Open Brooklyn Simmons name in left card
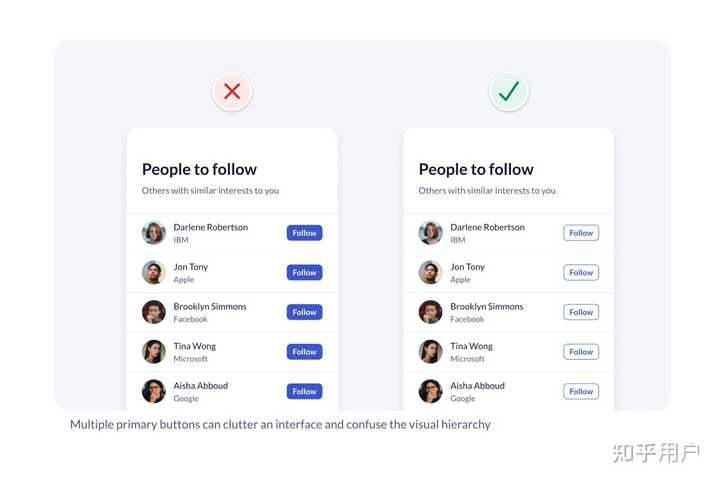This screenshot has width=720, height=477. (x=210, y=307)
